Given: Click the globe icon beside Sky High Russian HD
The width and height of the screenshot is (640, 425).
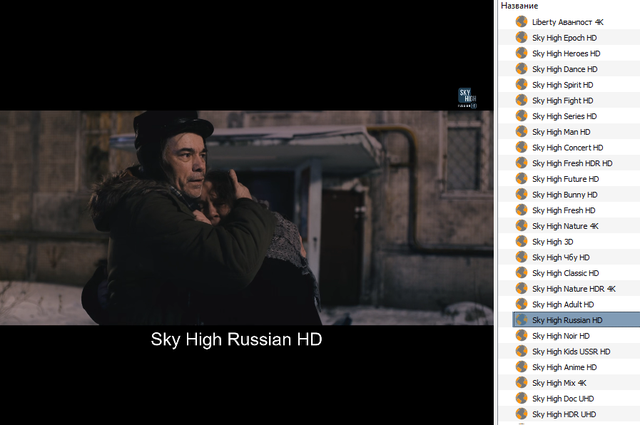Looking at the screenshot, I should (521, 320).
